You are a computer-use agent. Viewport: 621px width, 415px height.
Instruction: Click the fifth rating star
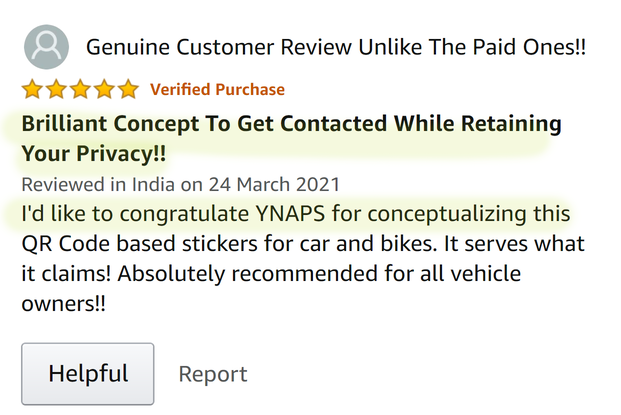point(128,90)
